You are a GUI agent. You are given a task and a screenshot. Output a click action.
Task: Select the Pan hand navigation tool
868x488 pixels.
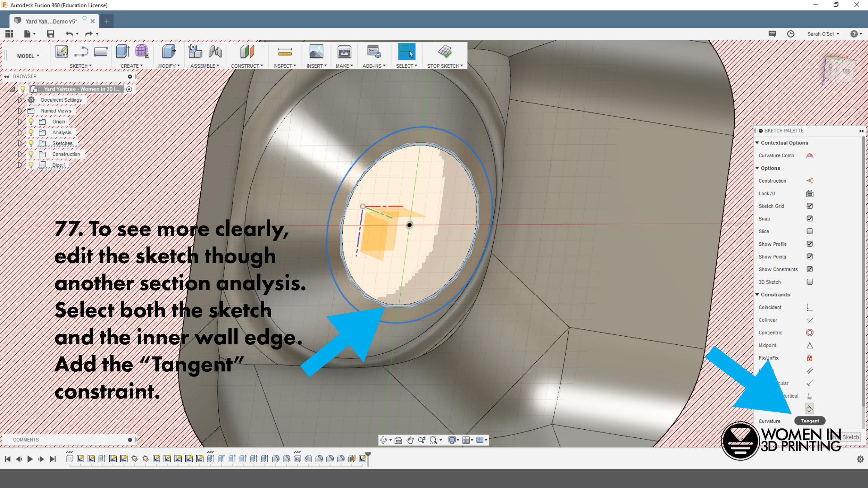coord(410,440)
